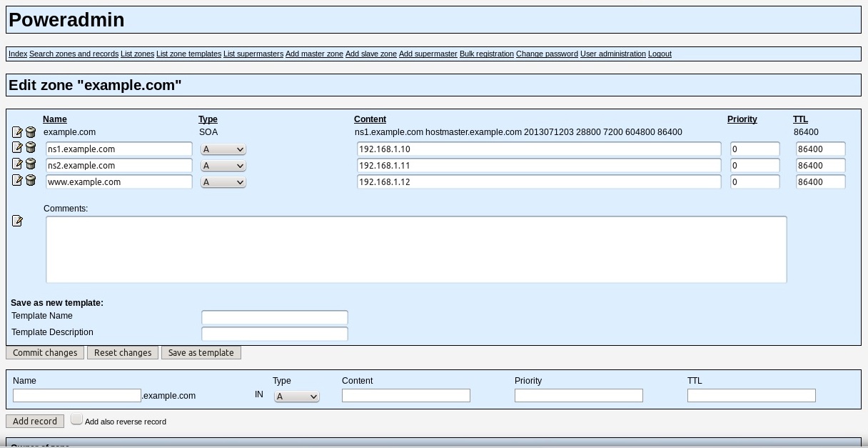Click priority field in www.example.com row

click(x=755, y=181)
